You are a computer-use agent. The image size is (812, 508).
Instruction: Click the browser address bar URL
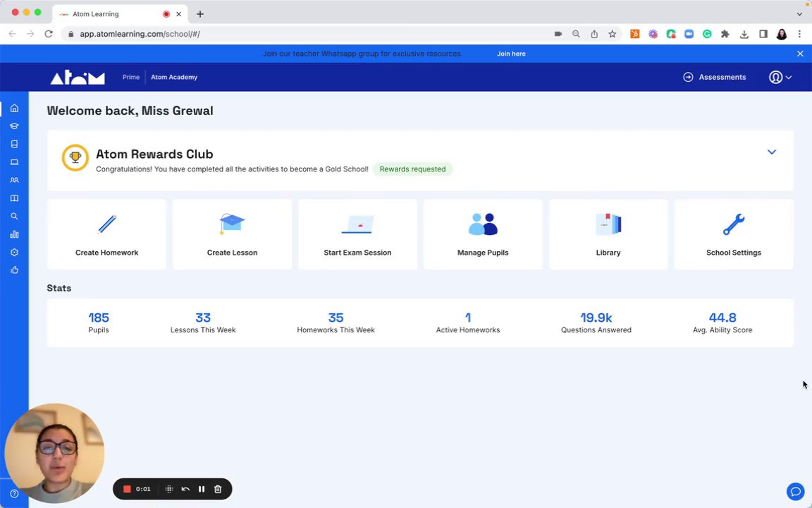tap(140, 34)
